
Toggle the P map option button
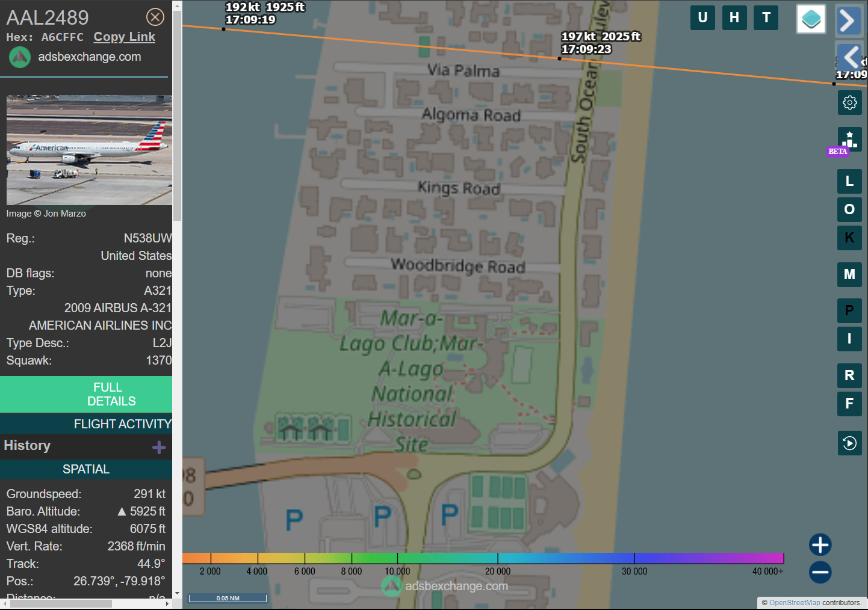pos(849,310)
